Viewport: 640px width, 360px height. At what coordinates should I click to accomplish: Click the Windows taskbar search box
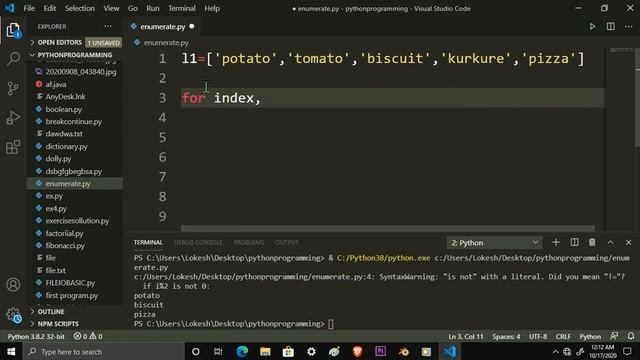pyautogui.click(x=104, y=351)
